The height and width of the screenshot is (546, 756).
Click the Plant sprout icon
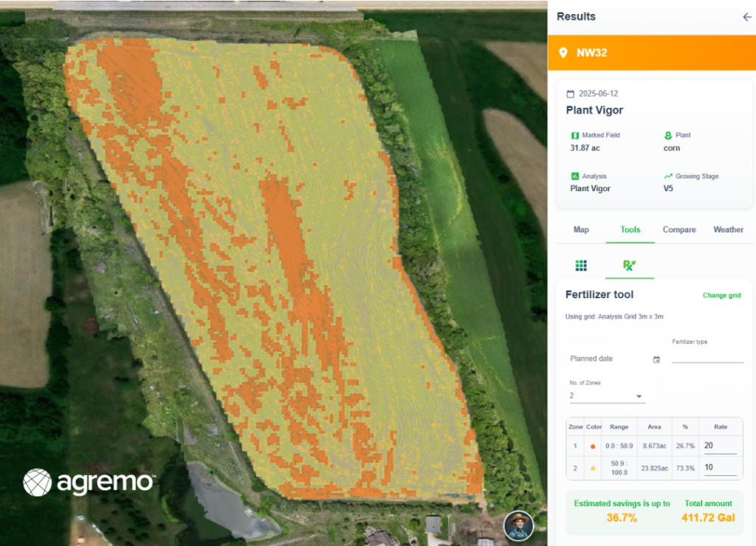[x=668, y=136]
